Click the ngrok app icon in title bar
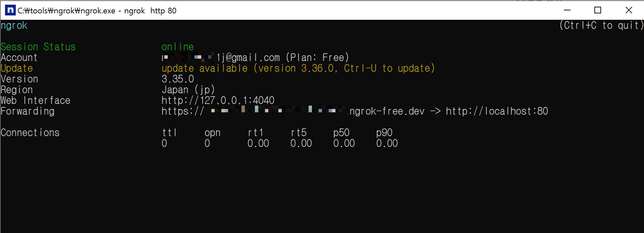Viewport: 644px width, 233px height. coord(10,10)
